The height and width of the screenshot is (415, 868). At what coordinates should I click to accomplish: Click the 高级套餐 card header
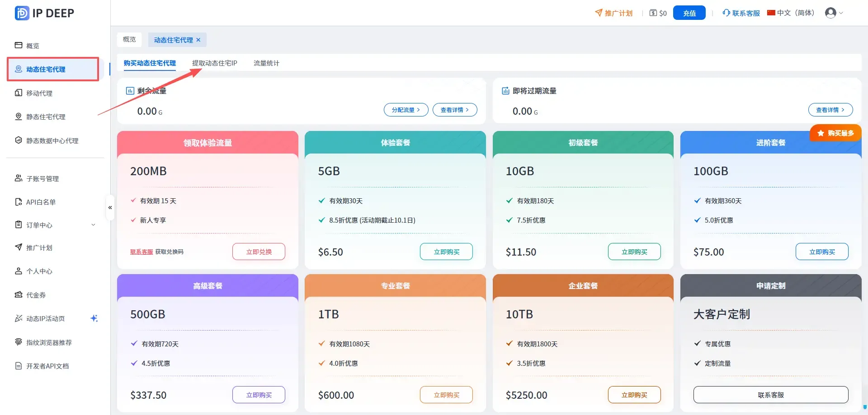tap(208, 286)
